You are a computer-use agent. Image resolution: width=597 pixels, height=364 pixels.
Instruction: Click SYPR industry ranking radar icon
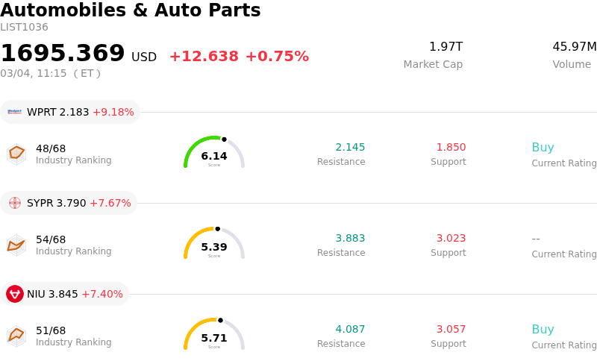(16, 245)
